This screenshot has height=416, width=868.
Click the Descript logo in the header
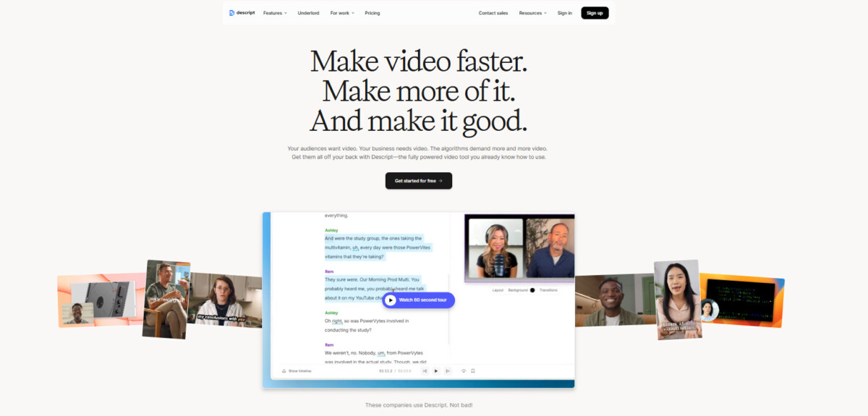point(242,13)
